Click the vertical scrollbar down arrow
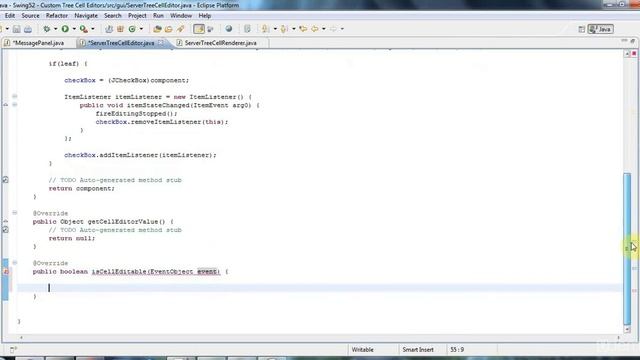The width and height of the screenshot is (640, 360). click(x=627, y=329)
